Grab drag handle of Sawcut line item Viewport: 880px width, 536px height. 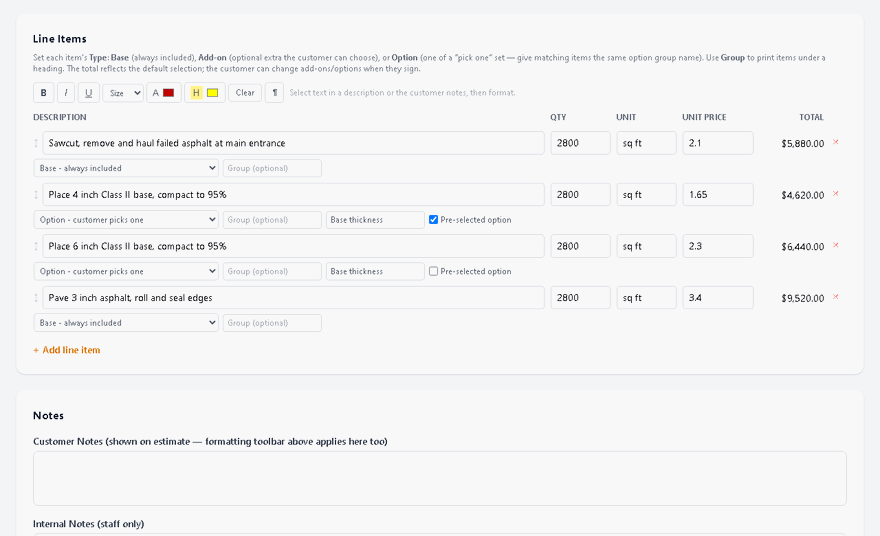(x=36, y=143)
